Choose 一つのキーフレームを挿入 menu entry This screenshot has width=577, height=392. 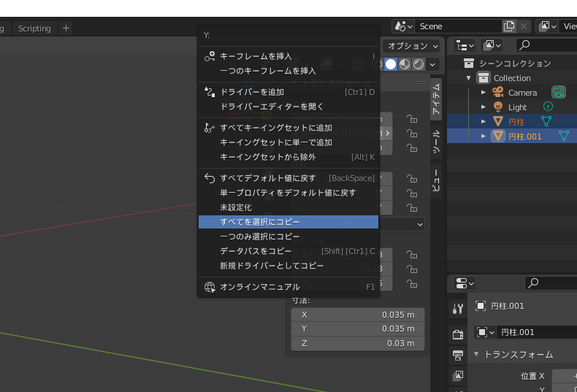click(288, 71)
